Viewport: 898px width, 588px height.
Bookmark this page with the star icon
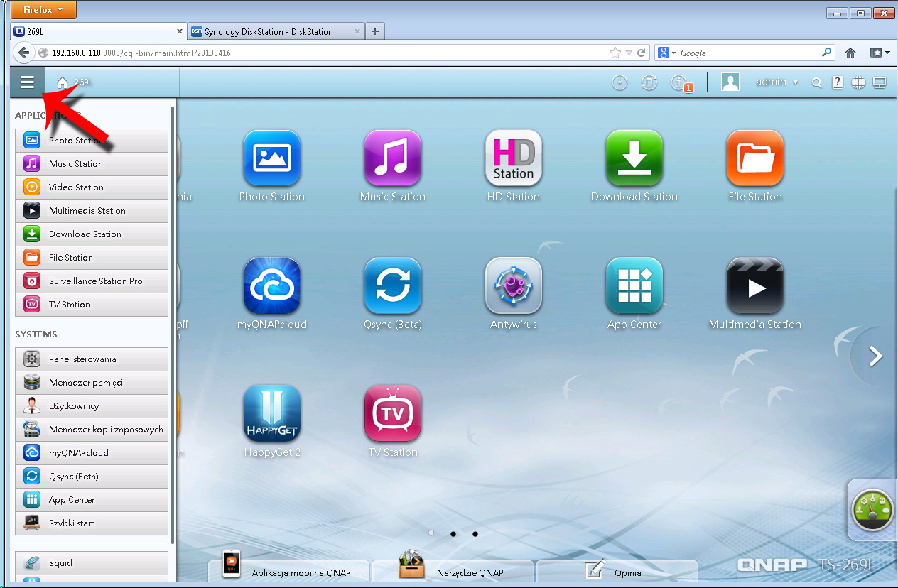point(615,53)
